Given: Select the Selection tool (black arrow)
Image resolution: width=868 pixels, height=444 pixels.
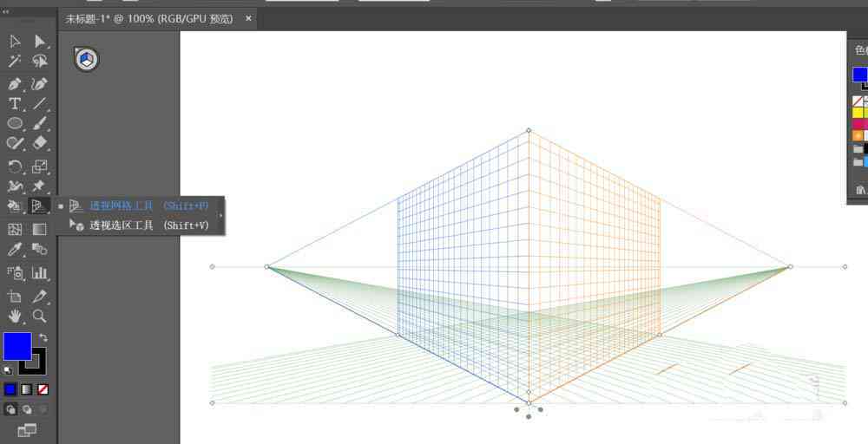Looking at the screenshot, I should pyautogui.click(x=15, y=42).
